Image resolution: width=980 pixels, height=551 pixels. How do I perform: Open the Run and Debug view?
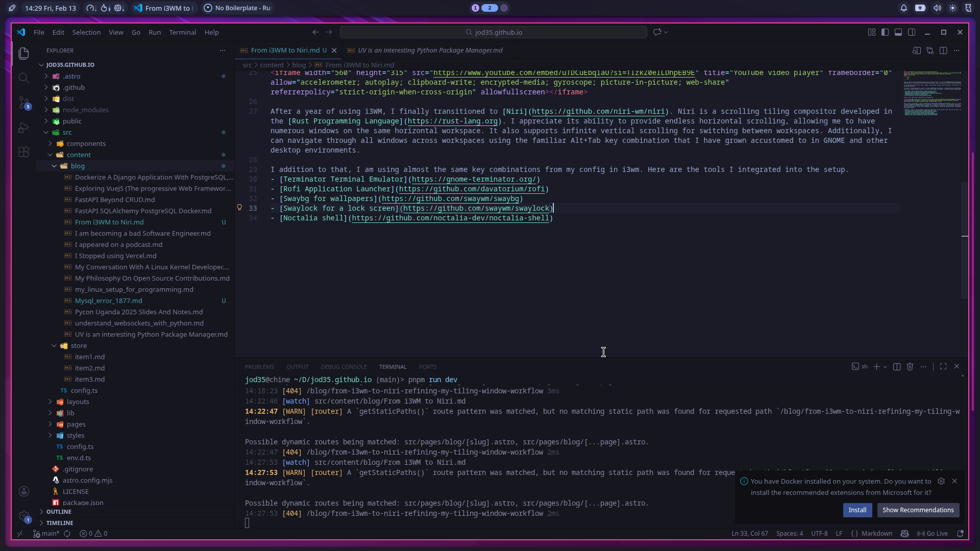tap(23, 127)
